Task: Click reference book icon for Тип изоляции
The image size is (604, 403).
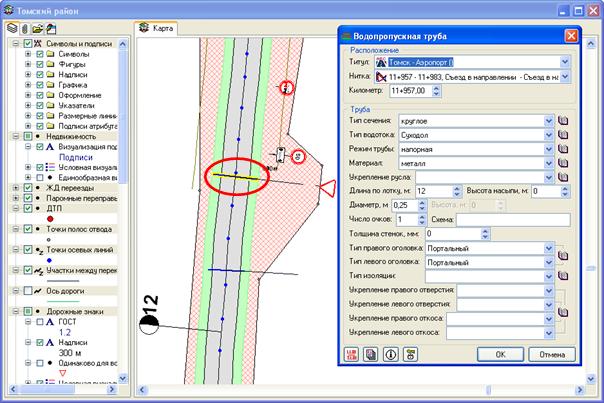Action: point(563,274)
